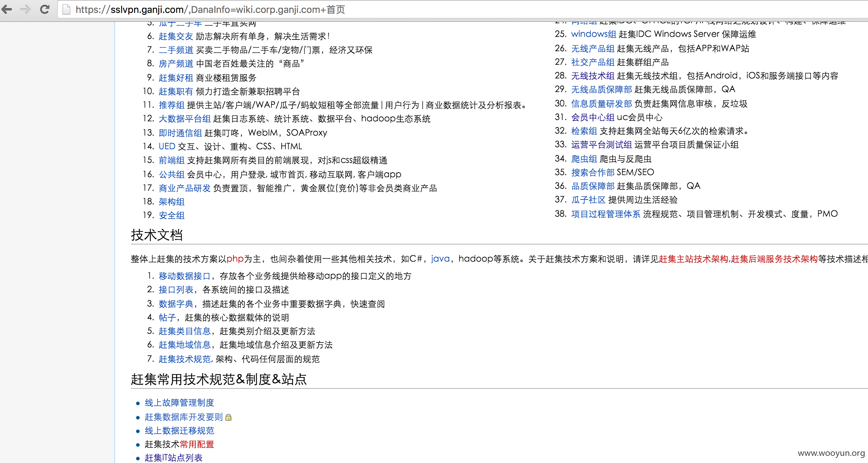This screenshot has width=868, height=463.
Task: Open the 赶集交友 link
Action: point(176,36)
